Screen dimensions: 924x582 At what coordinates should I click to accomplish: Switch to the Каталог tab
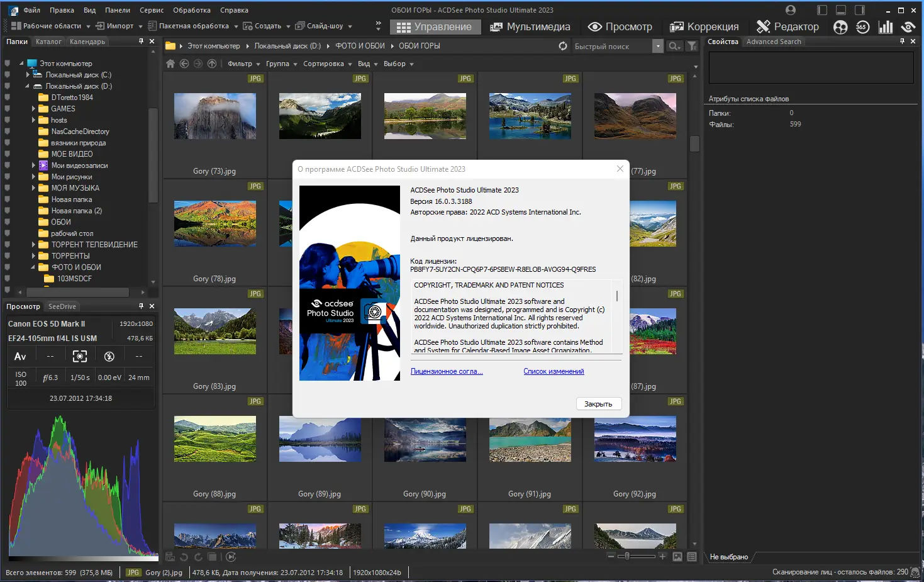(48, 42)
